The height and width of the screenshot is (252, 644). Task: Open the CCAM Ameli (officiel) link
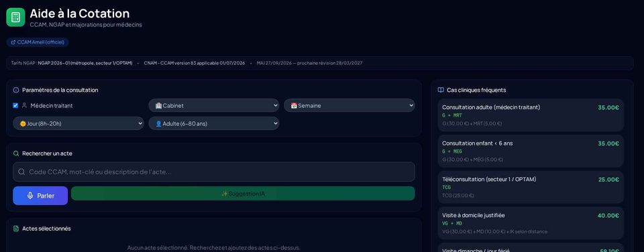38,42
